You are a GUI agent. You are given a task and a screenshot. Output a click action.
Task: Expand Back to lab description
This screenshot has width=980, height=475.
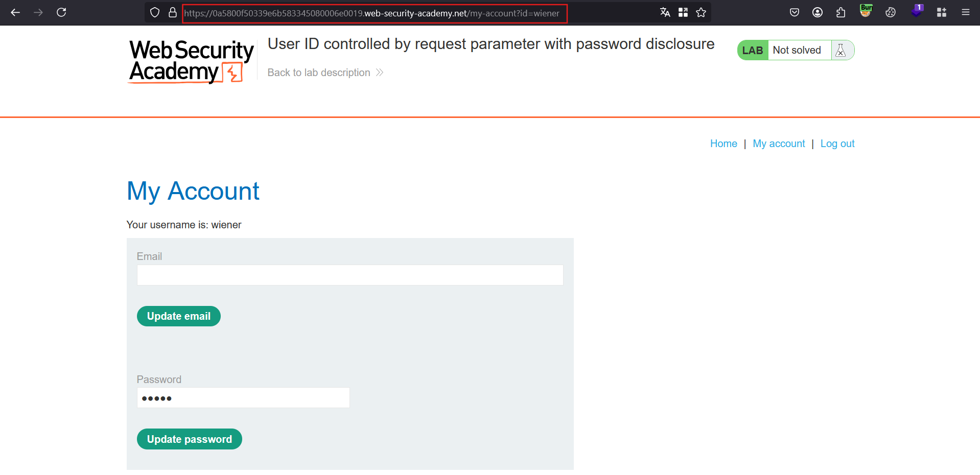pos(325,73)
